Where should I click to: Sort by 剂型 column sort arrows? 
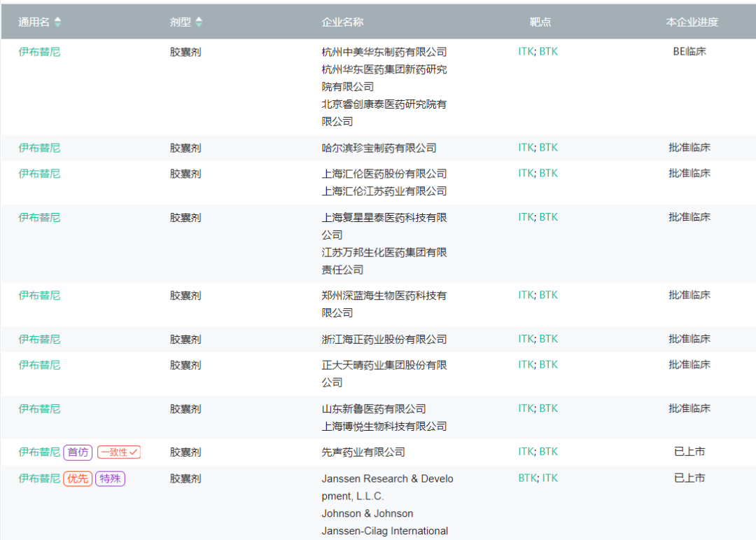199,22
